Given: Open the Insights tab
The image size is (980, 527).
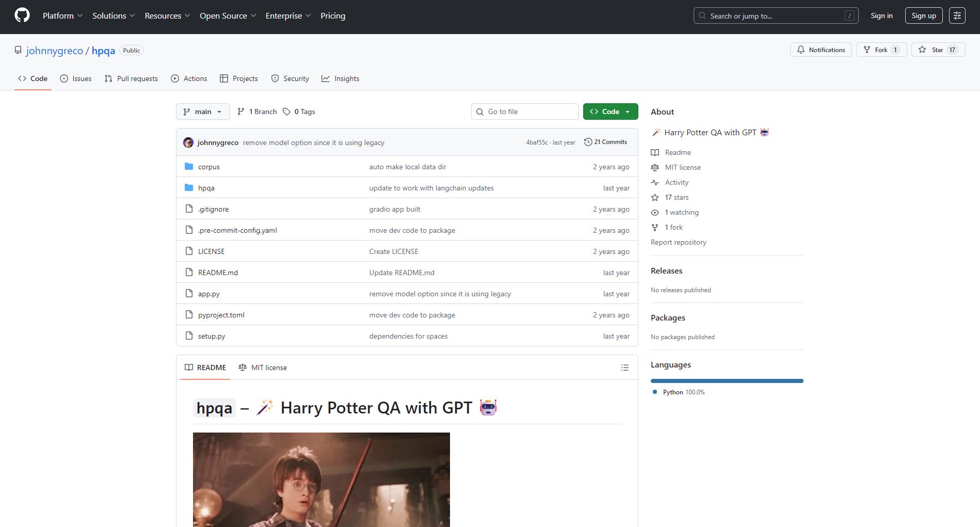Looking at the screenshot, I should pyautogui.click(x=341, y=78).
